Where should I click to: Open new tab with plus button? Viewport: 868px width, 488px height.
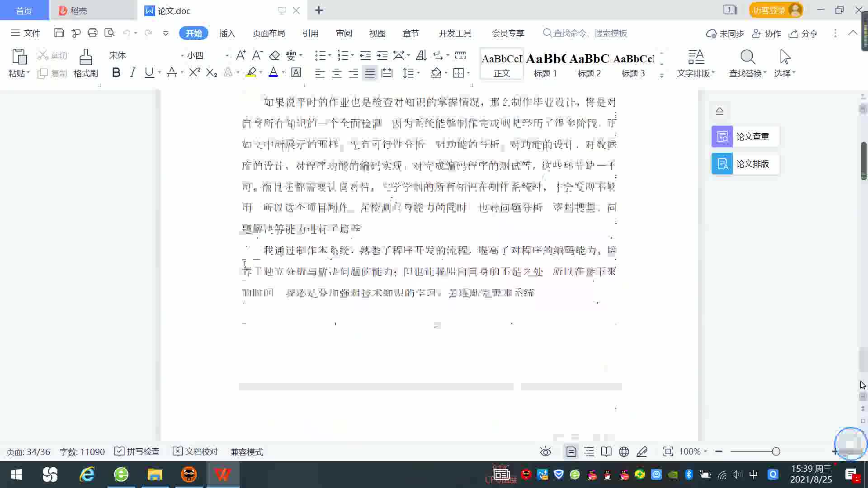pos(319,10)
